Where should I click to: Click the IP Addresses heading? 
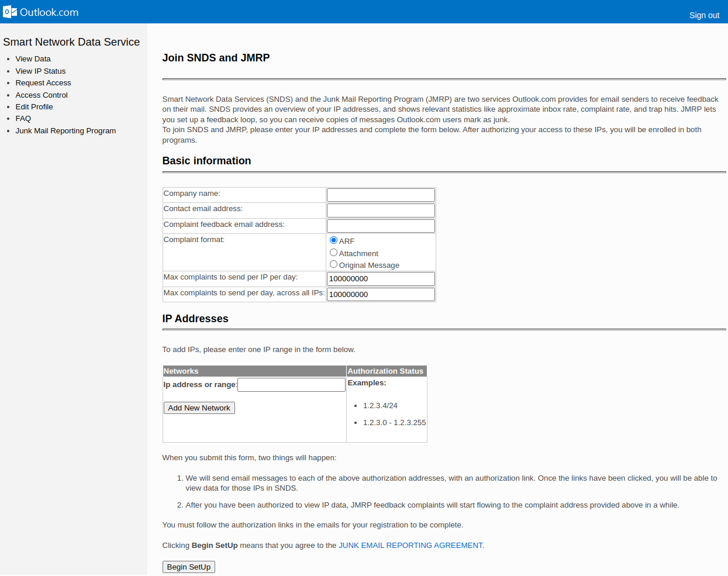[195, 319]
